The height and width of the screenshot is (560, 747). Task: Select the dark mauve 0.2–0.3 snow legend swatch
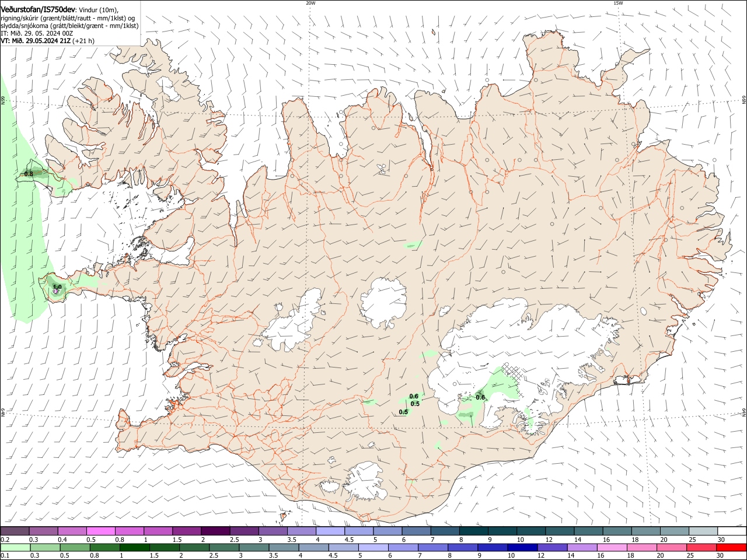coord(15,531)
